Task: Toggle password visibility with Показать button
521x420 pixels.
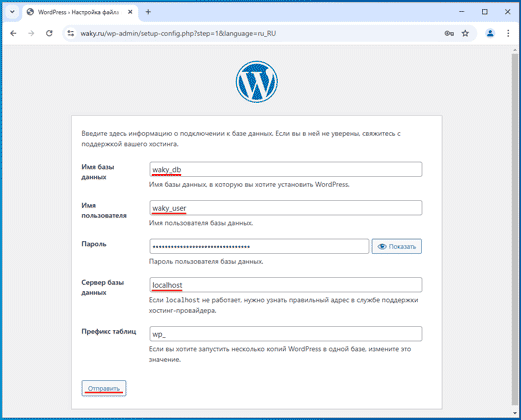Action: [397, 246]
